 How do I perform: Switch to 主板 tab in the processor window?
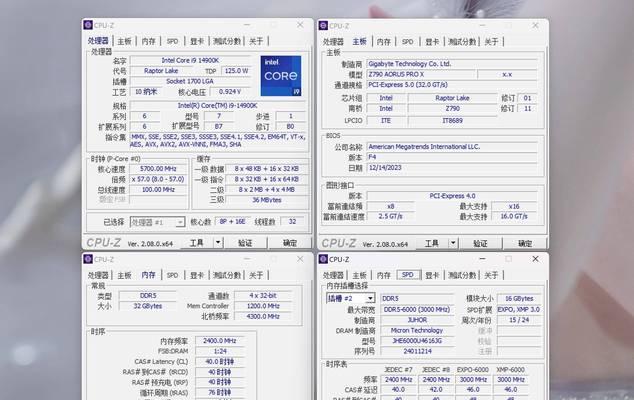[124, 41]
